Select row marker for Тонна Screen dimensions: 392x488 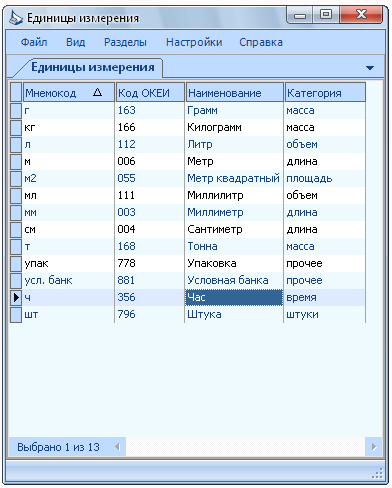pos(16,246)
